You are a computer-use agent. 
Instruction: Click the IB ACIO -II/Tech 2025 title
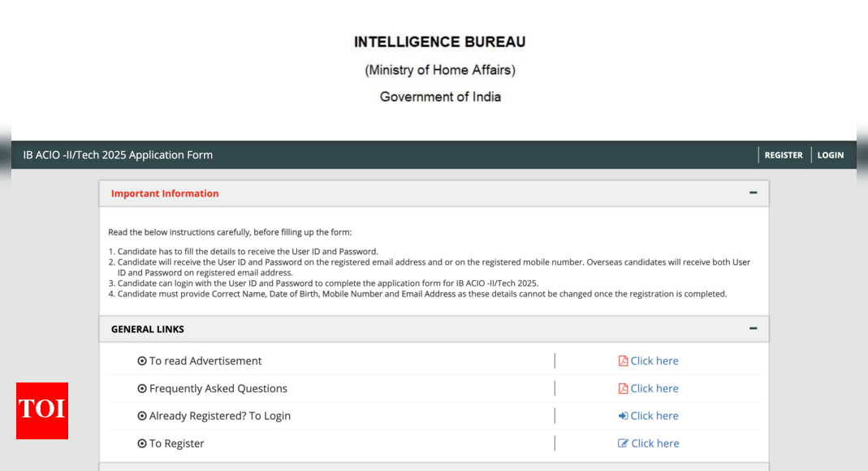[x=118, y=154]
